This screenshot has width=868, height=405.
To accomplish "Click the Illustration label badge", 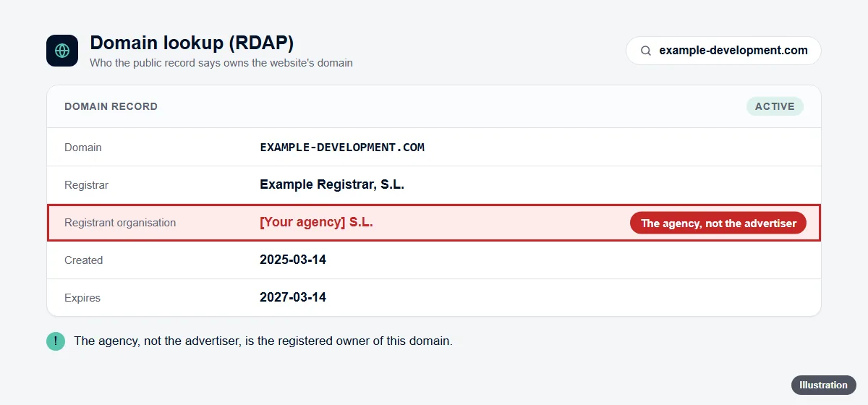I will coord(823,385).
